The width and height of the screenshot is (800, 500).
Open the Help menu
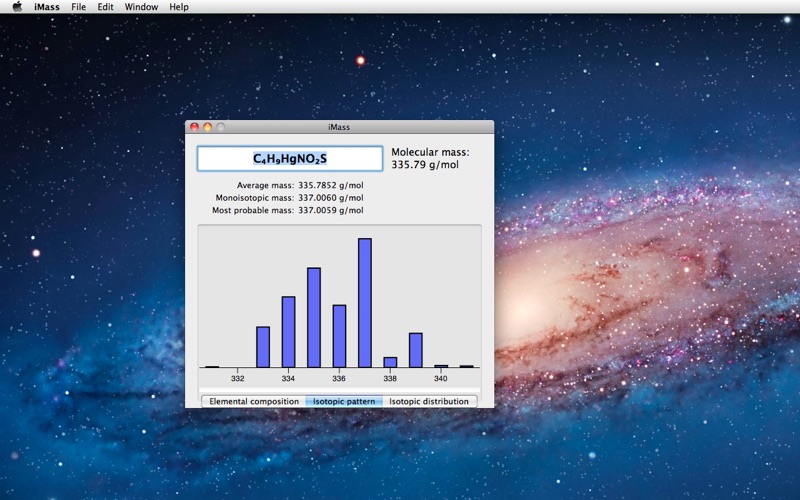coord(179,7)
